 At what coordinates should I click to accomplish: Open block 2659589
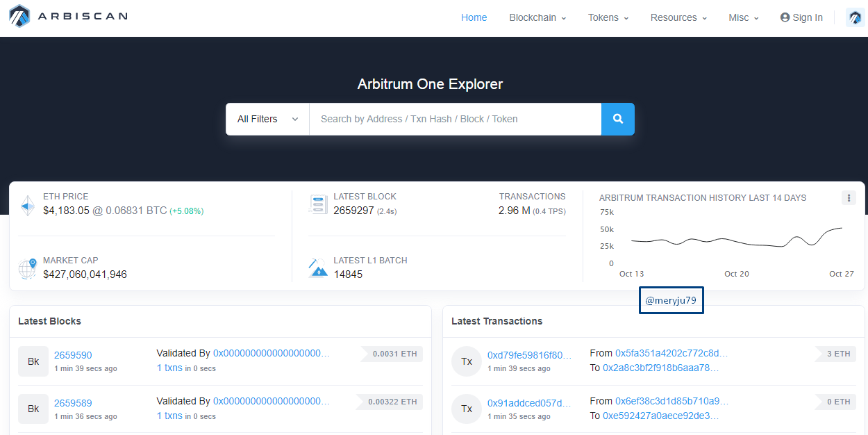pos(73,403)
